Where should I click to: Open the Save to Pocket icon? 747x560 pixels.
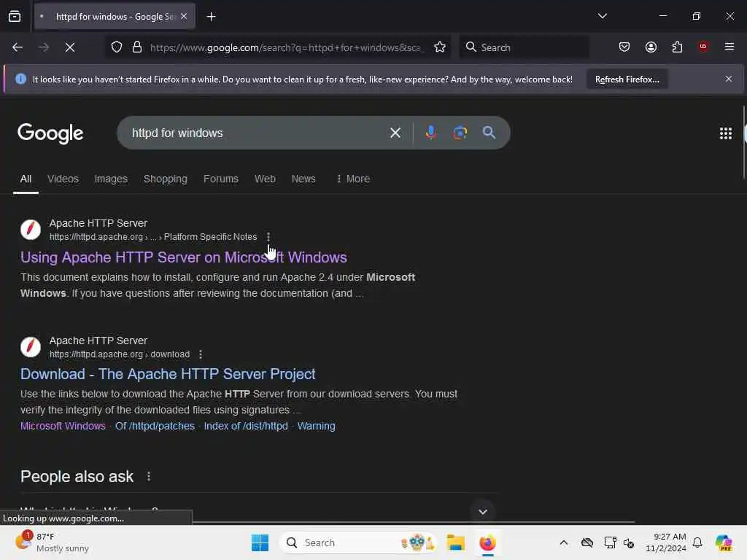[x=624, y=47]
